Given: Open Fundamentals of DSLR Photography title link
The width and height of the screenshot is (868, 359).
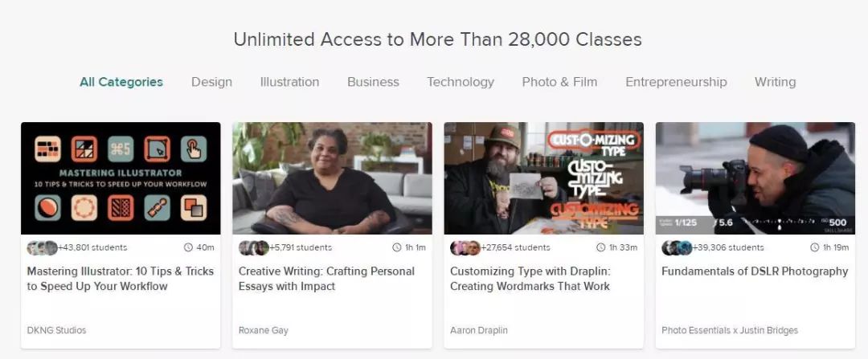Looking at the screenshot, I should coord(755,271).
